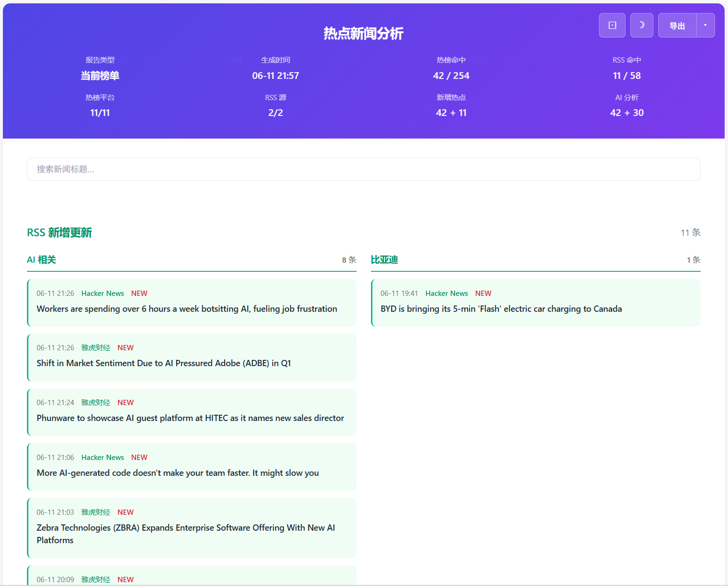Open the BYD Flash charging Canada article

[501, 309]
